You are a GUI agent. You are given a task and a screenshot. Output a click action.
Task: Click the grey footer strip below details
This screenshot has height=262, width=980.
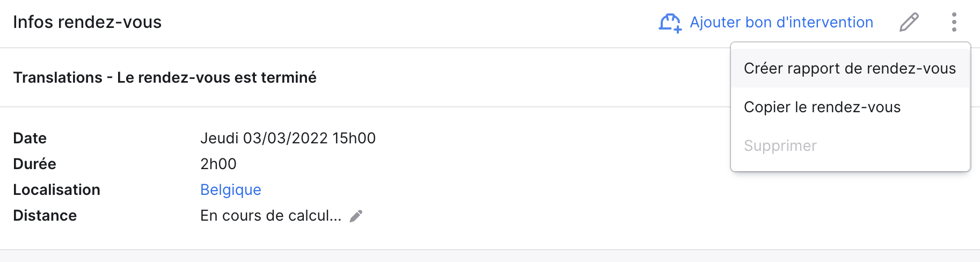[x=490, y=256]
